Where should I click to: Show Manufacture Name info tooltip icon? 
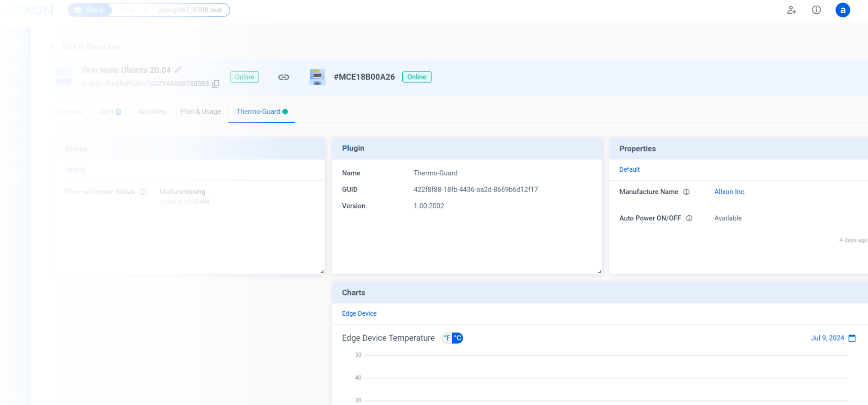(686, 192)
